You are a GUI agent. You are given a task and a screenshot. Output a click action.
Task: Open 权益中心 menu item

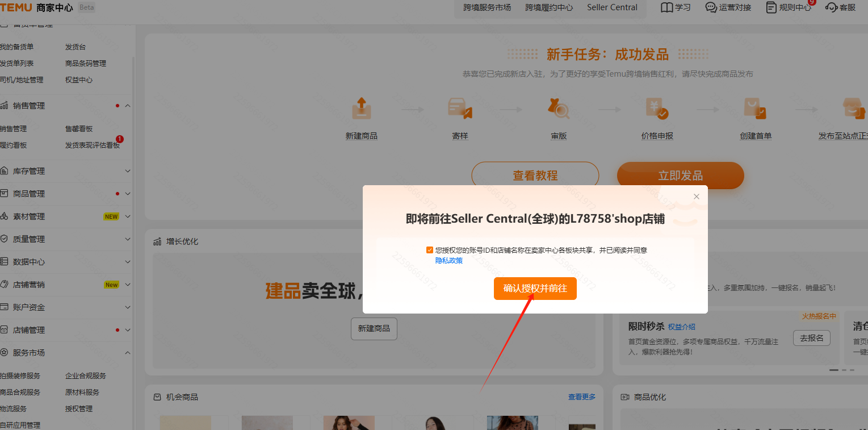click(79, 80)
